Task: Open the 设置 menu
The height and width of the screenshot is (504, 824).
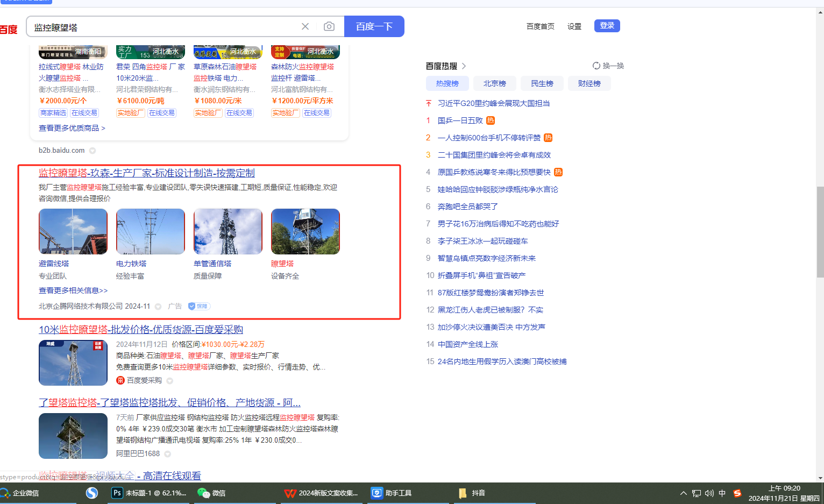Action: (574, 26)
